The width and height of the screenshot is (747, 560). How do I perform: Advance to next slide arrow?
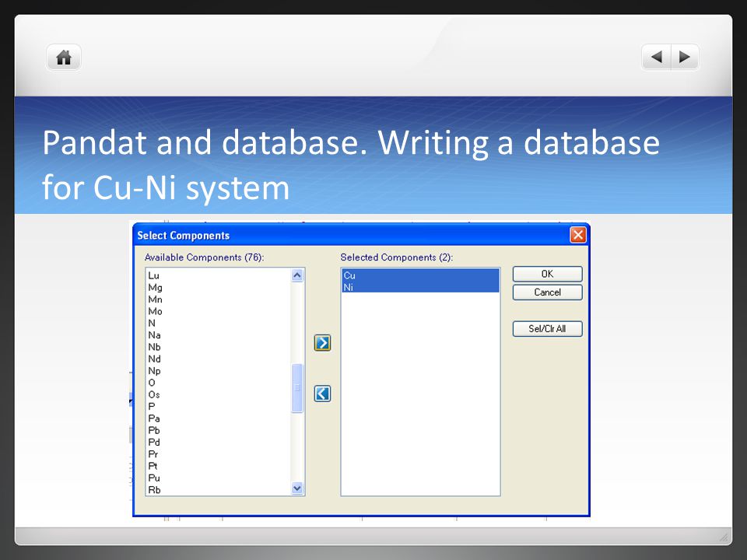(x=685, y=57)
